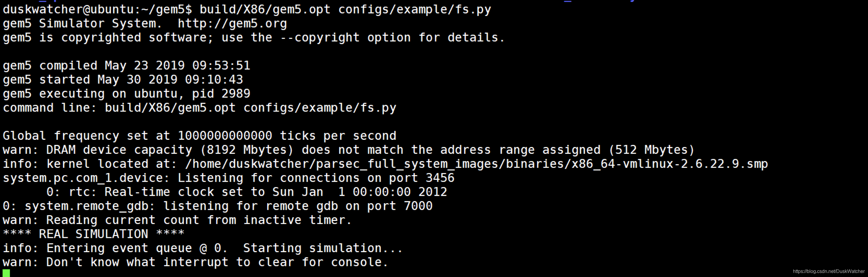868x277 pixels.
Task: Click the green terminal cursor block
Action: point(6,273)
